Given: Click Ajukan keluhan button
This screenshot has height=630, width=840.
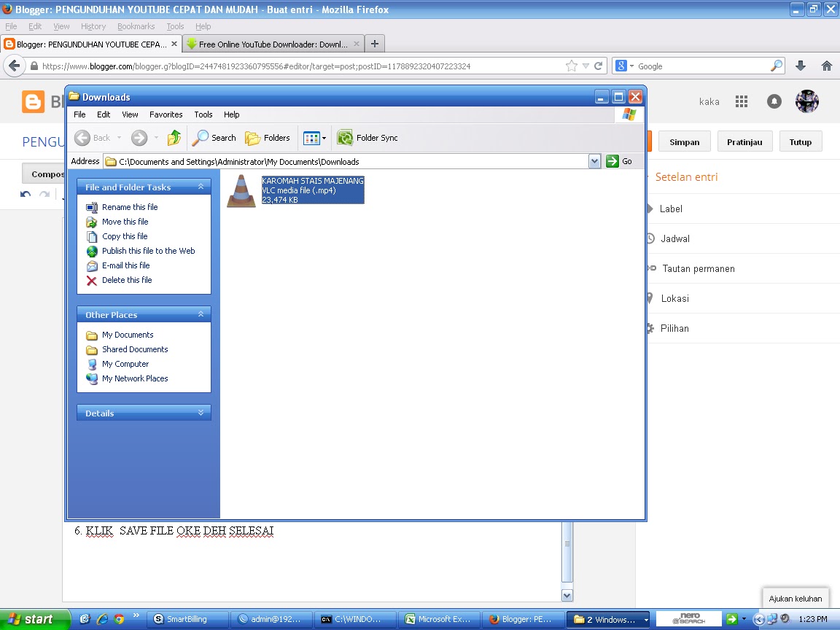Looking at the screenshot, I should click(x=795, y=599).
